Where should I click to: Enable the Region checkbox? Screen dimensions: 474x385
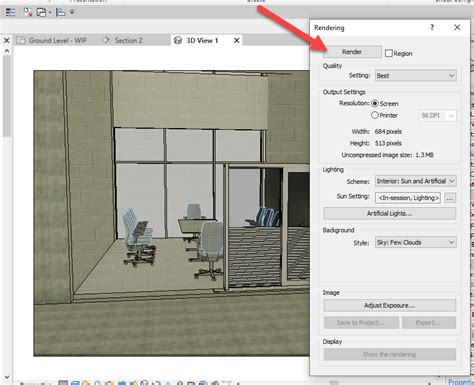(389, 53)
